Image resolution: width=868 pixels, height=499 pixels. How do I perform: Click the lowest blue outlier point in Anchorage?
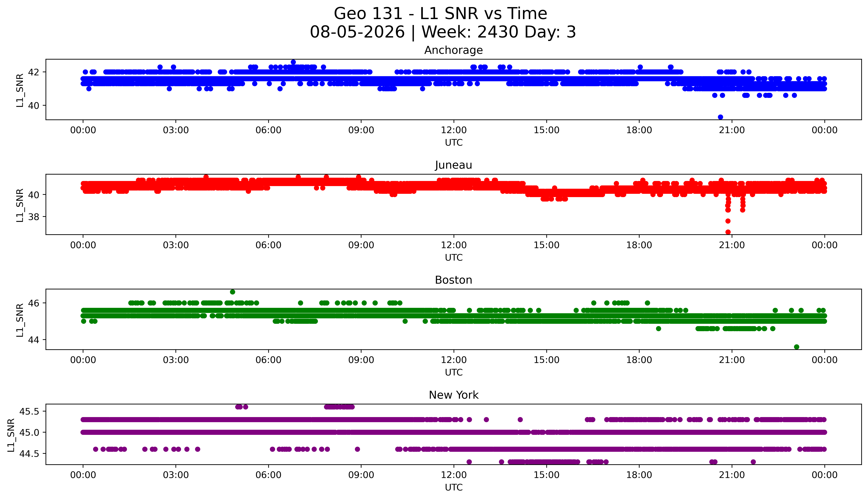pos(720,117)
